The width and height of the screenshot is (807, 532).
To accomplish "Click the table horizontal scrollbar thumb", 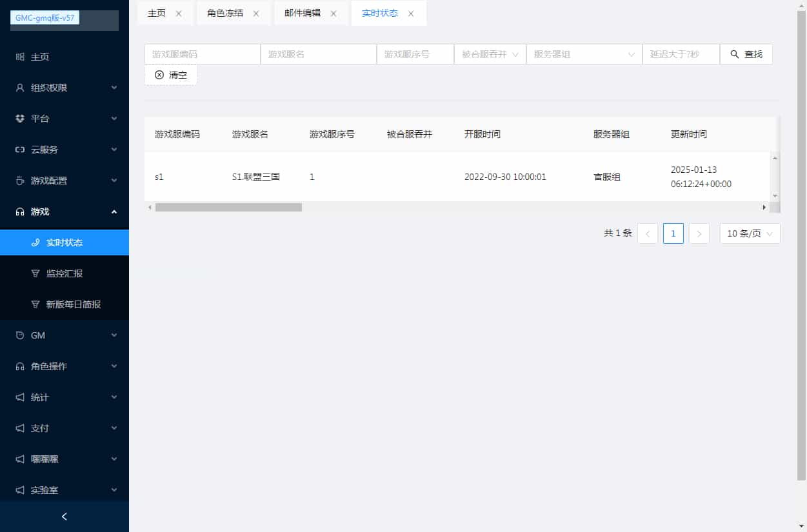I will coord(228,207).
